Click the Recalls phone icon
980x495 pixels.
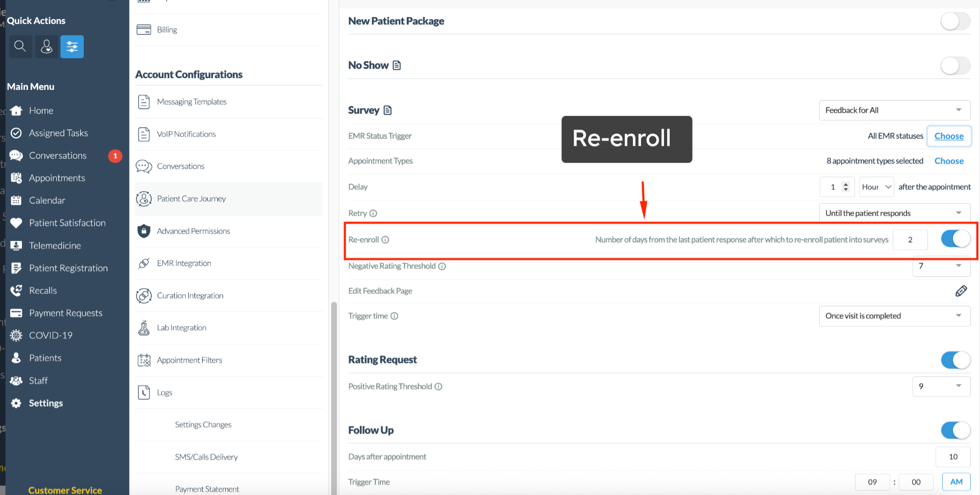point(16,290)
